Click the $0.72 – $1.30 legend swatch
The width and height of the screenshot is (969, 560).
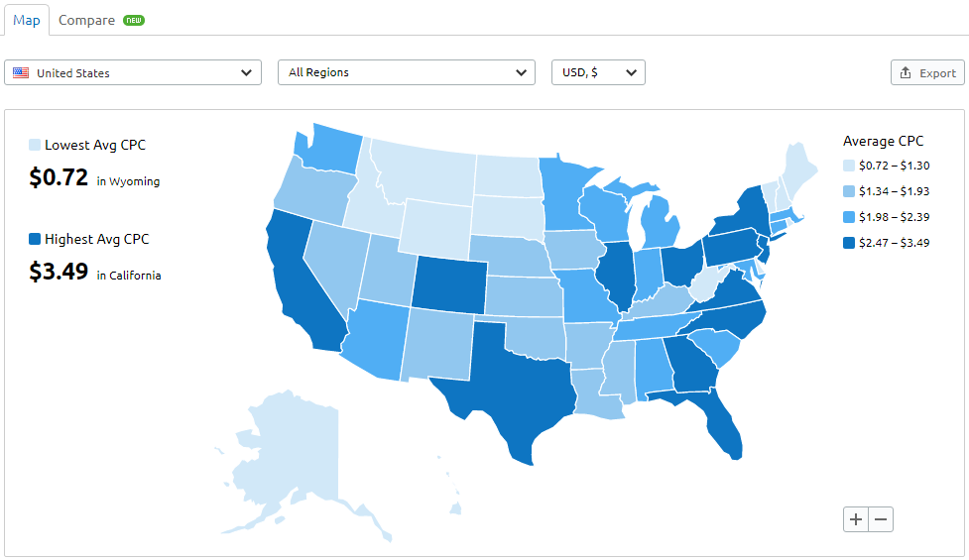click(848, 166)
